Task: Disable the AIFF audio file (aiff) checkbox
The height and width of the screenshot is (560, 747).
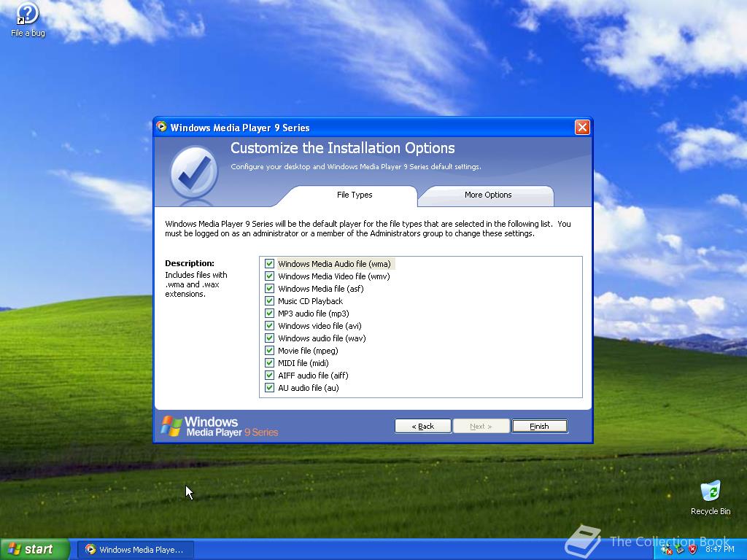Action: (x=270, y=376)
